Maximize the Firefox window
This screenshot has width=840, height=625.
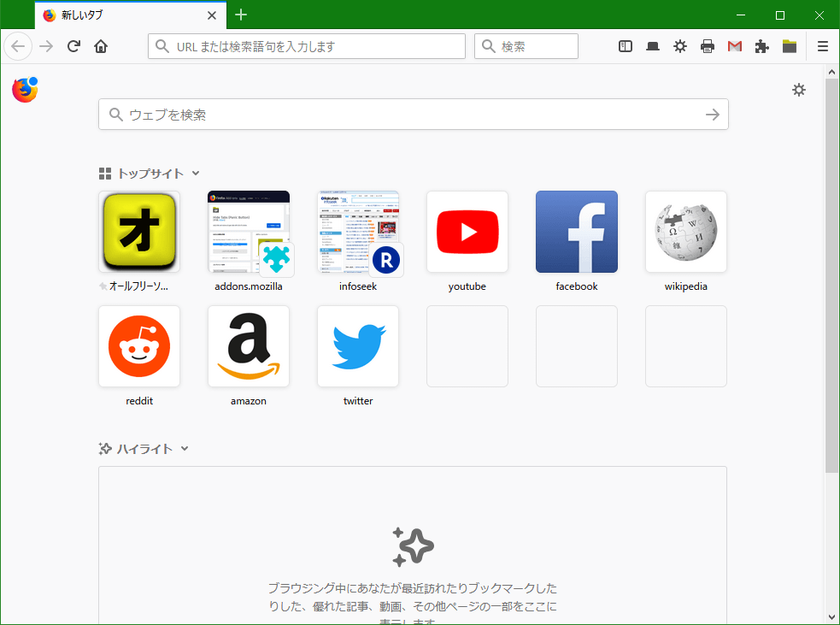click(780, 15)
